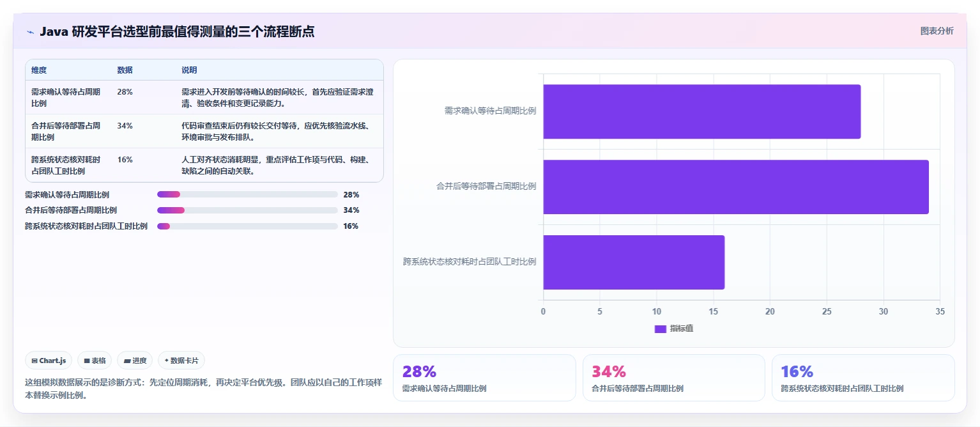The height and width of the screenshot is (427, 980).
Task: Click the 数据 column header
Action: coord(125,70)
